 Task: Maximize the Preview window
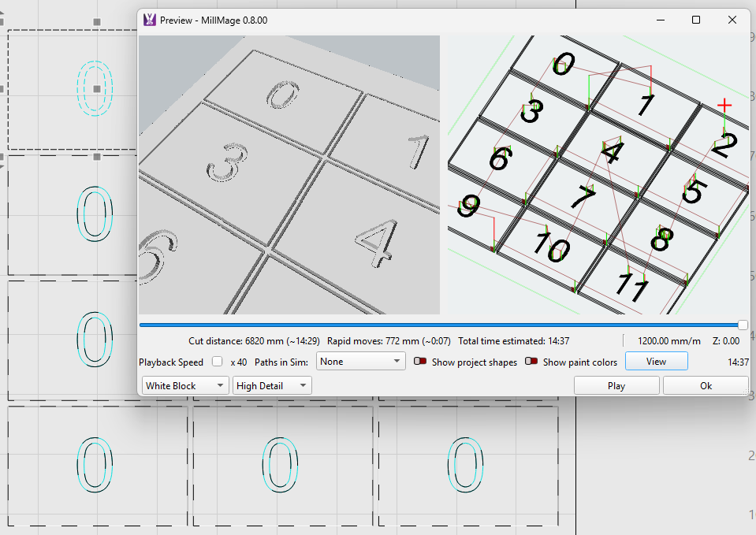coord(696,20)
